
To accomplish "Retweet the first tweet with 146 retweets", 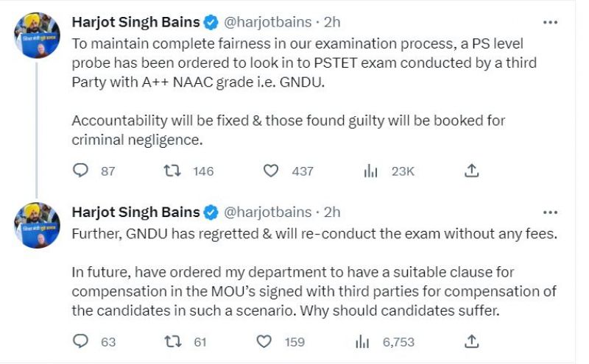I will tap(172, 171).
